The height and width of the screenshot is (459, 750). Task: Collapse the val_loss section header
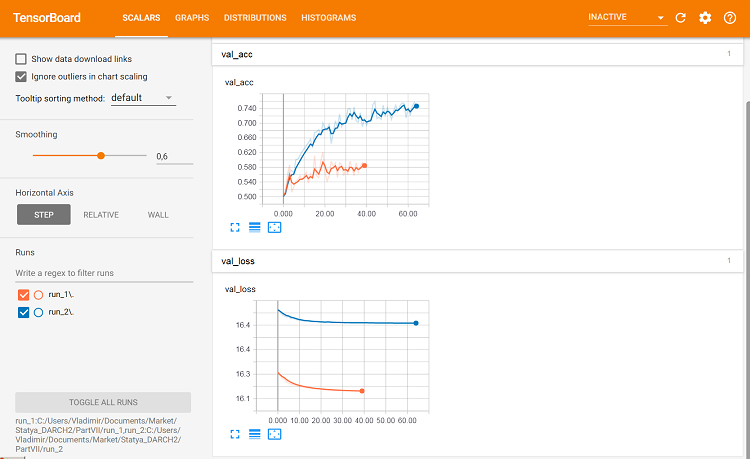[x=477, y=261]
